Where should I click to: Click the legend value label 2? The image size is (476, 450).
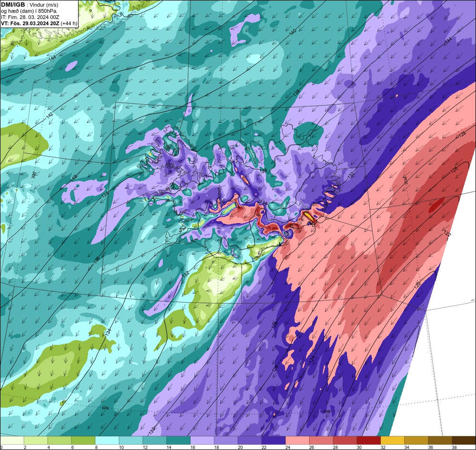[25, 447]
